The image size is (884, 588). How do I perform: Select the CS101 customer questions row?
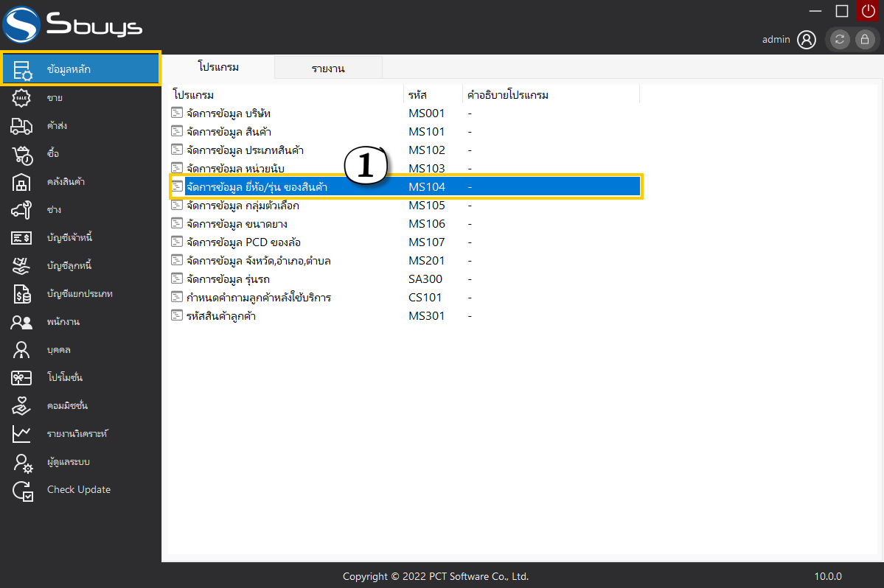[x=258, y=298]
